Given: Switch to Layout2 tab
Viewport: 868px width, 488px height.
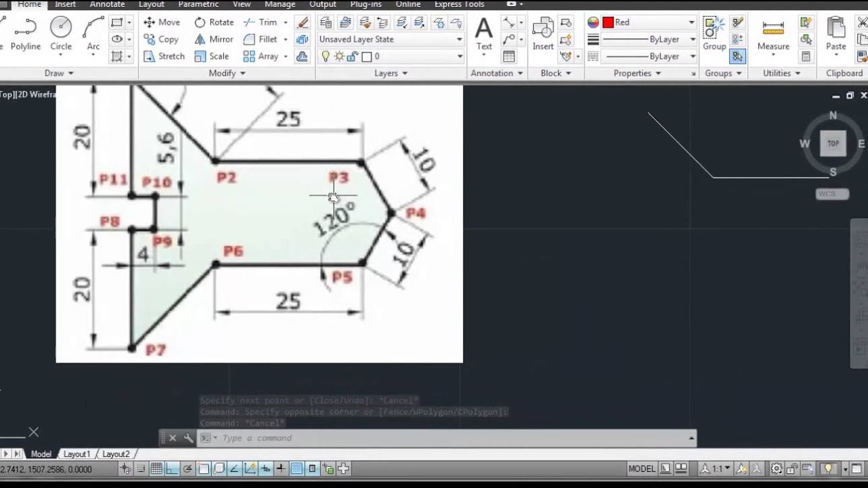Looking at the screenshot, I should tap(115, 454).
